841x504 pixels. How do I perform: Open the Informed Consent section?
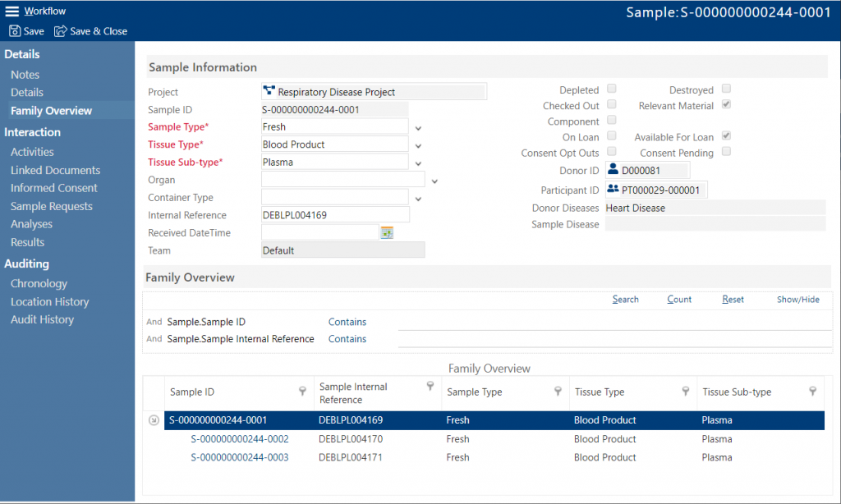pyautogui.click(x=53, y=188)
